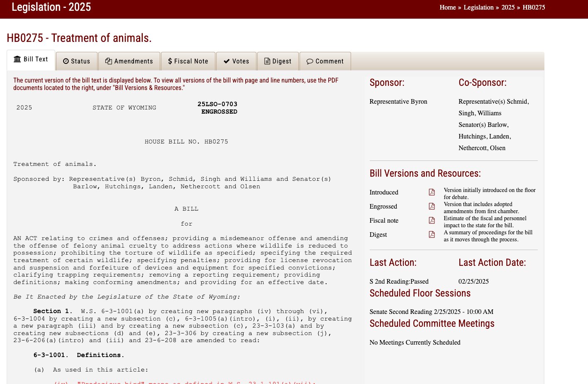The width and height of the screenshot is (588, 384).
Task: Click the dollar icon on Fiscal Note tab
Action: tap(170, 61)
